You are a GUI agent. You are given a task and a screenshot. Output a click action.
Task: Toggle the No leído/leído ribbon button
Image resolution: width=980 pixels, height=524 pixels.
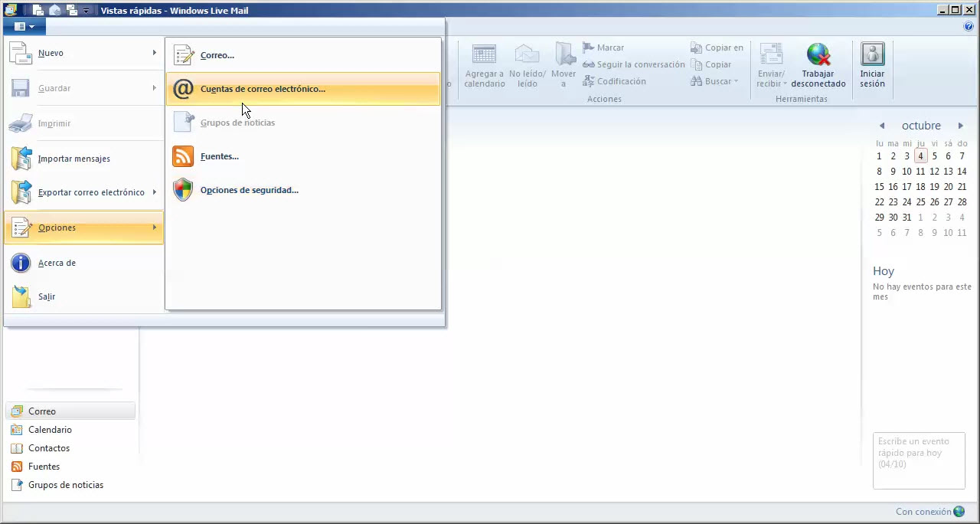pos(528,65)
